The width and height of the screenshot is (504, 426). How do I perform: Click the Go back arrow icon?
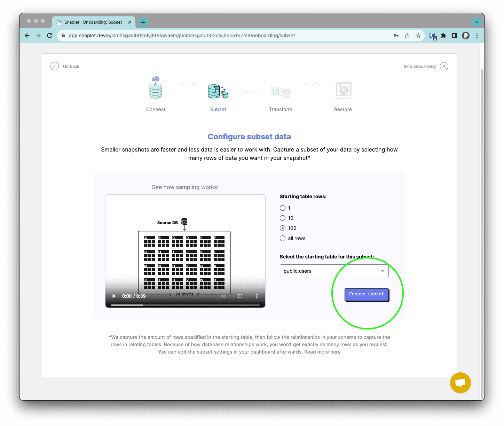[x=55, y=67]
